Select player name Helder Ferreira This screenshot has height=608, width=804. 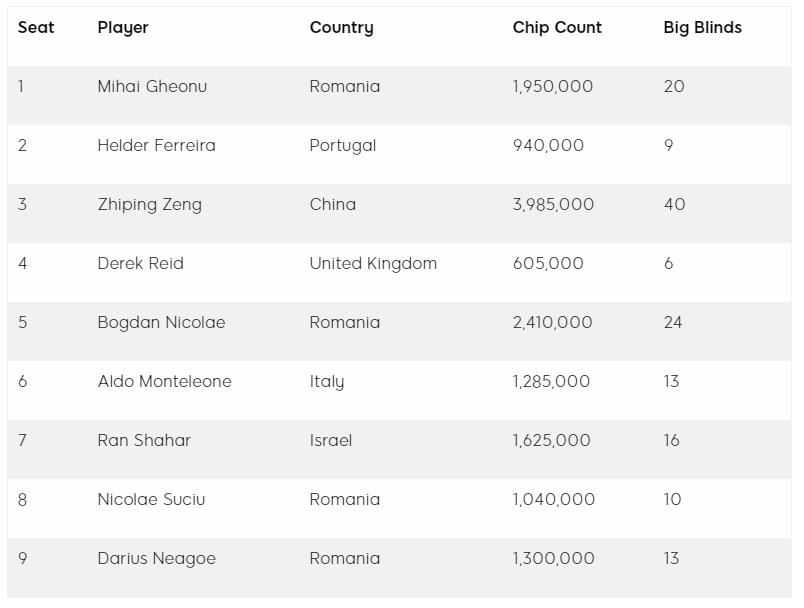[x=156, y=146]
